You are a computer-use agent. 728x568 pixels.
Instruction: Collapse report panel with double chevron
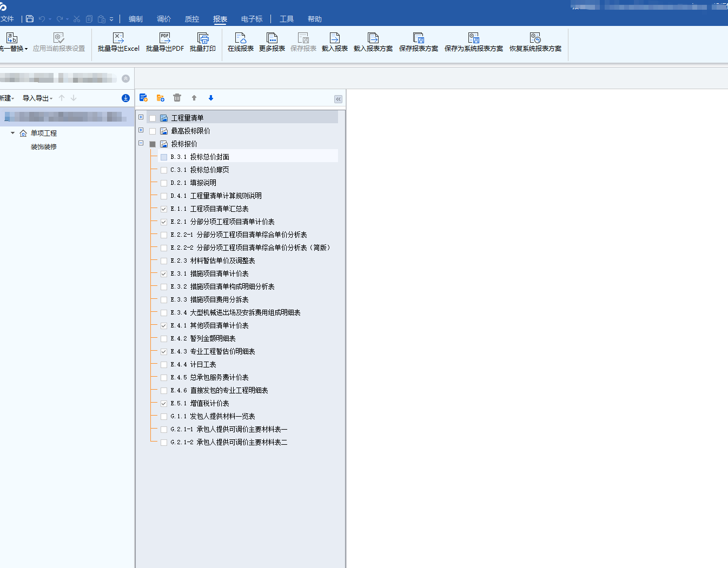(338, 99)
